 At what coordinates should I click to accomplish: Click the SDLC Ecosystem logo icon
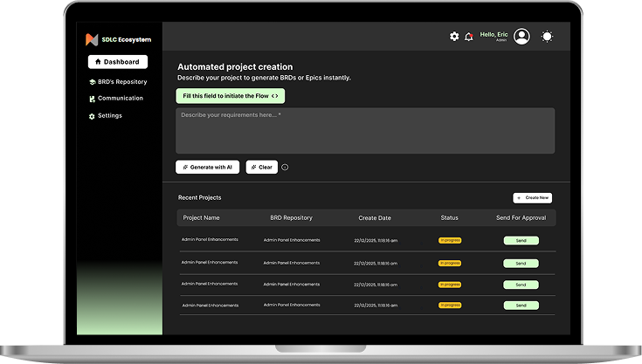92,40
